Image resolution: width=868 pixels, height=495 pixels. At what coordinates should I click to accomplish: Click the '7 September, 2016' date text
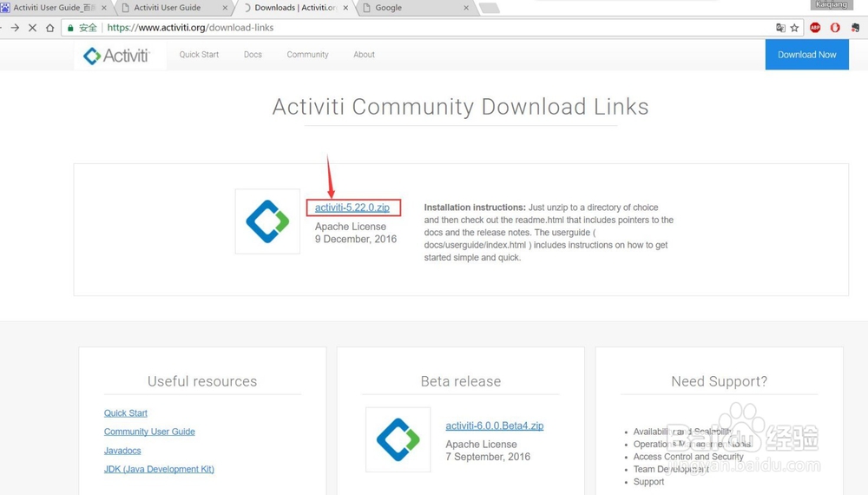tap(488, 457)
